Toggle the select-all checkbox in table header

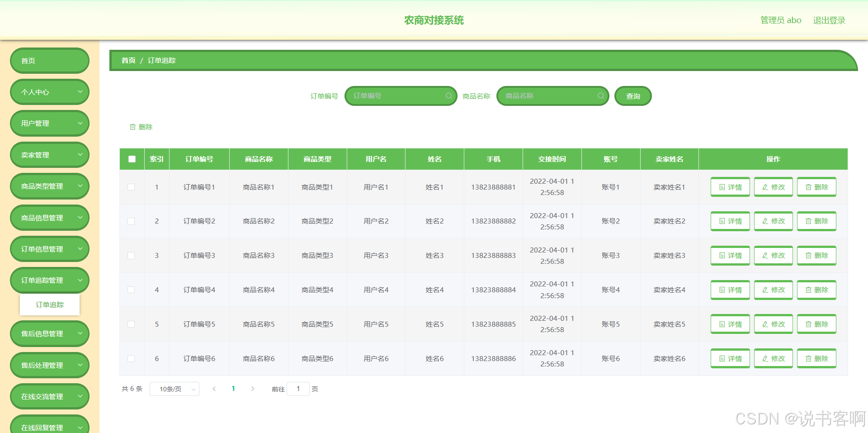coord(132,159)
